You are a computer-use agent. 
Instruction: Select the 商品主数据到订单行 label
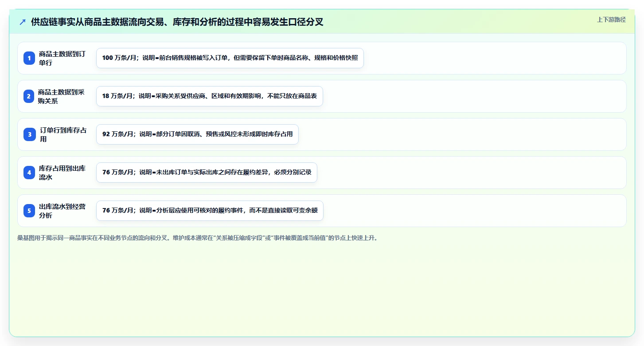[62, 58]
